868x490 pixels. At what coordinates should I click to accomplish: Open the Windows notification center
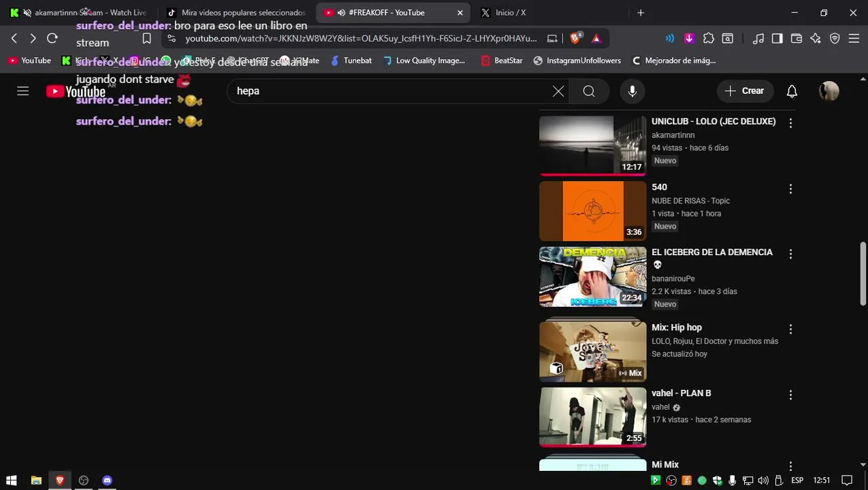(x=848, y=480)
